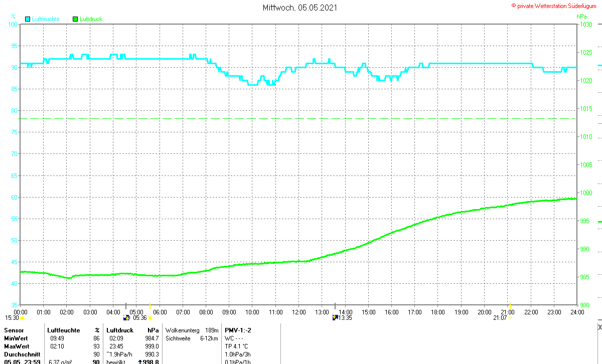Screen dimensions: 602x364
Task: Click the sunset icon at 21:07
Action: 510,318
